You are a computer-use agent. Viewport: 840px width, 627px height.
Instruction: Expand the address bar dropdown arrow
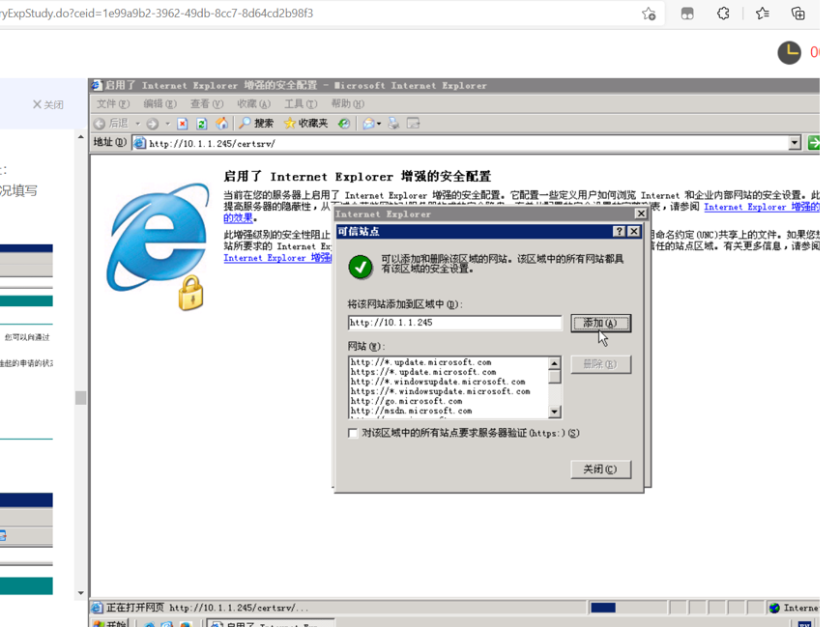795,143
